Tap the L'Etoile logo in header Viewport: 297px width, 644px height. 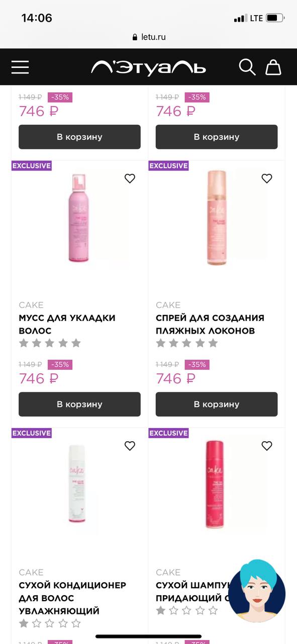point(148,67)
